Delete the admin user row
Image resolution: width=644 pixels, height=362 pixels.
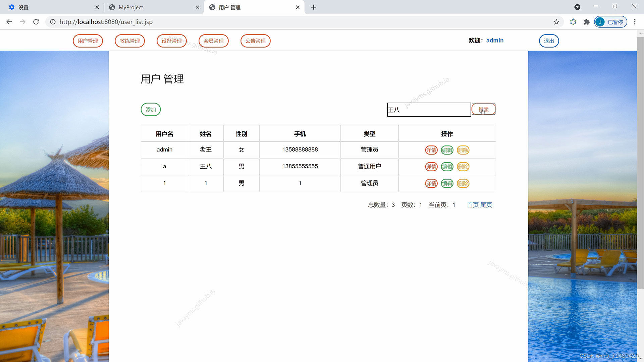click(463, 150)
